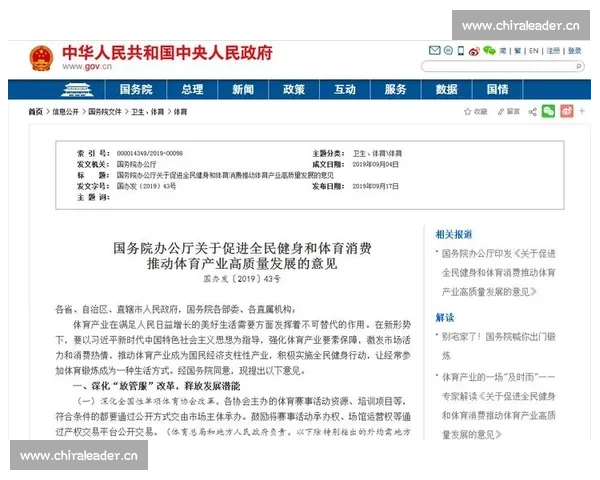This screenshot has width=600, height=480.
Task: Expand more share options with the plus icon
Action: (582, 111)
